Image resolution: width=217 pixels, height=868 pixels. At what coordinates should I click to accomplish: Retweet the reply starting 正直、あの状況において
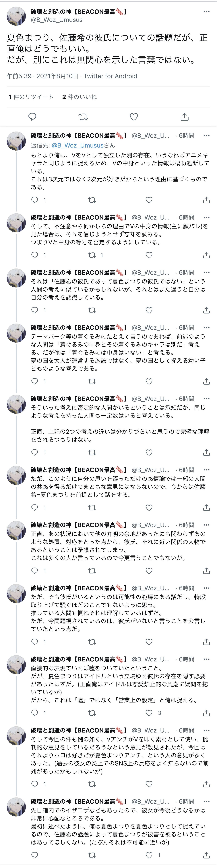point(92,571)
